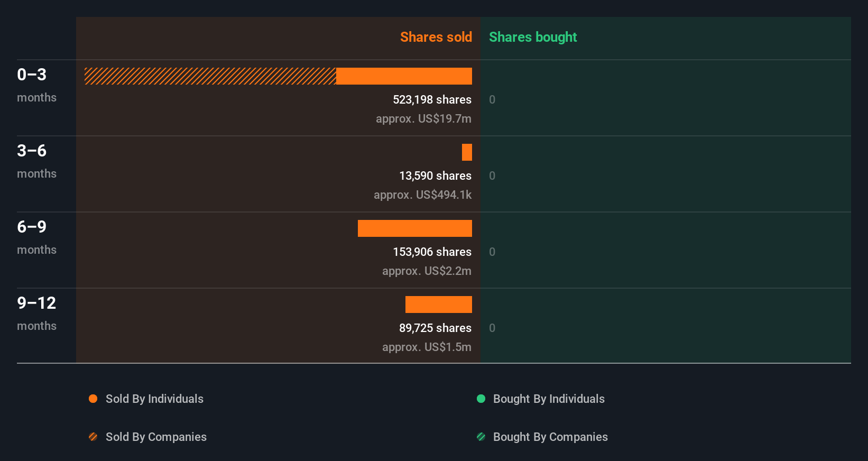
Task: Click the 0 bought value in 0–3 months row
Action: coord(492,99)
